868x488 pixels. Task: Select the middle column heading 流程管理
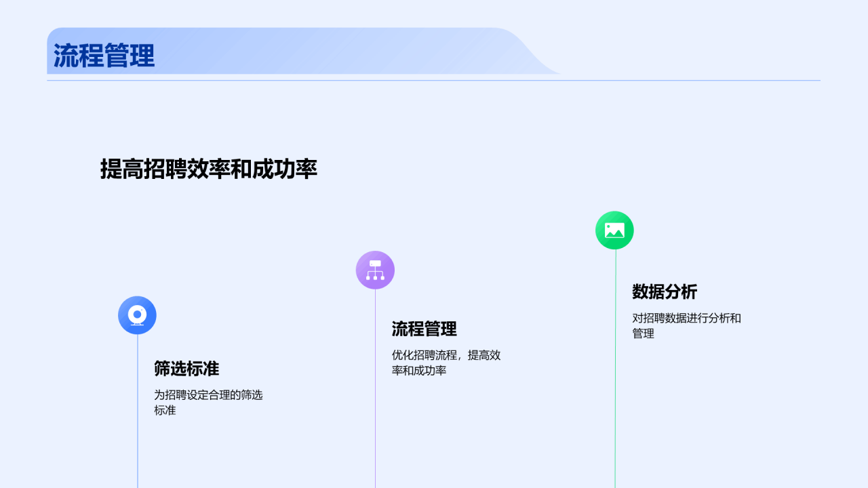point(425,329)
